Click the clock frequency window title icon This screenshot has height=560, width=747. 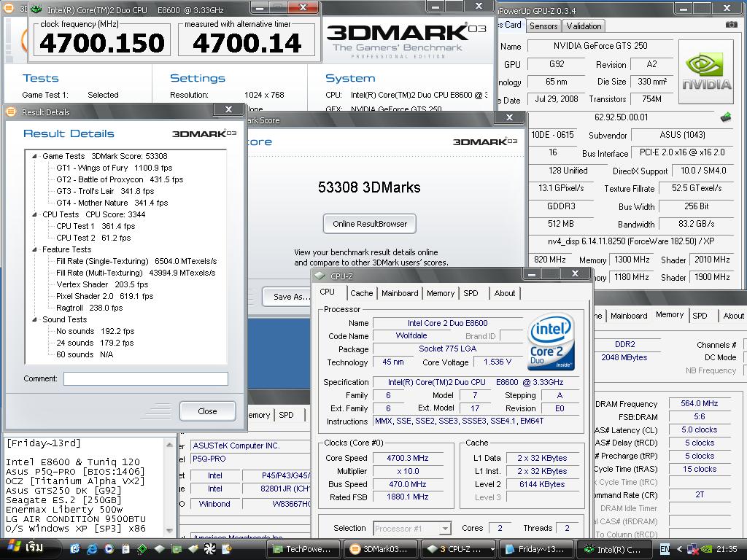pyautogui.click(x=36, y=9)
